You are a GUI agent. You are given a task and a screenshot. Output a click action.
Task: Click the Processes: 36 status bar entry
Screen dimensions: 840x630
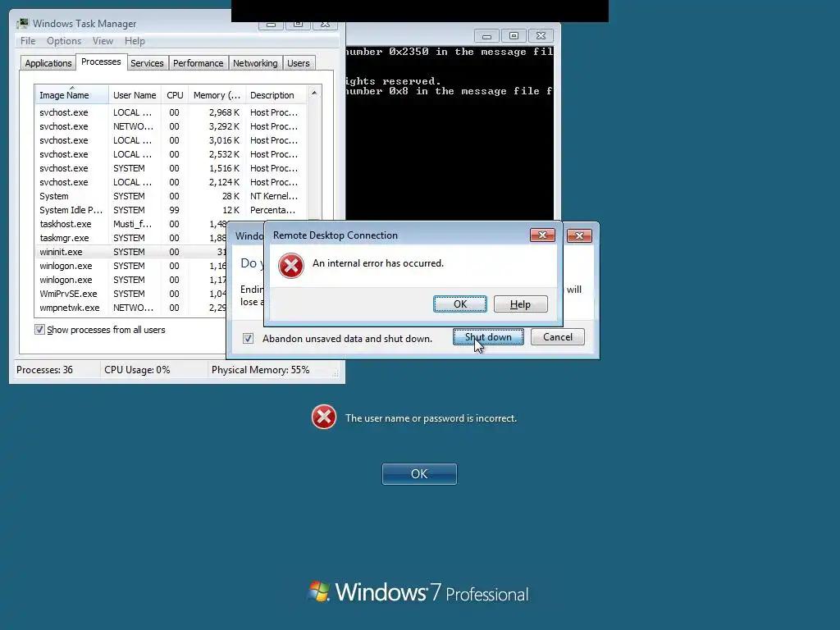(44, 370)
